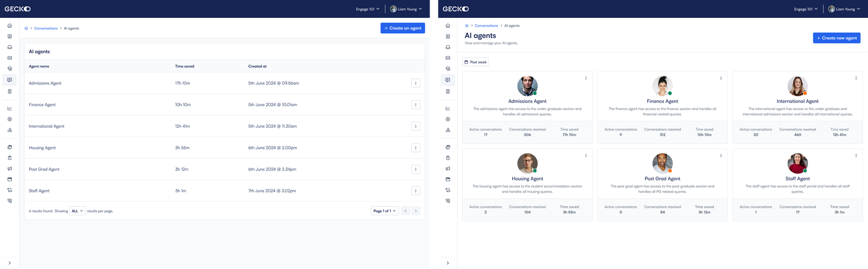Expand the Engage 101 dropdown in the left screen's header
The width and height of the screenshot is (868, 269).
click(368, 9)
